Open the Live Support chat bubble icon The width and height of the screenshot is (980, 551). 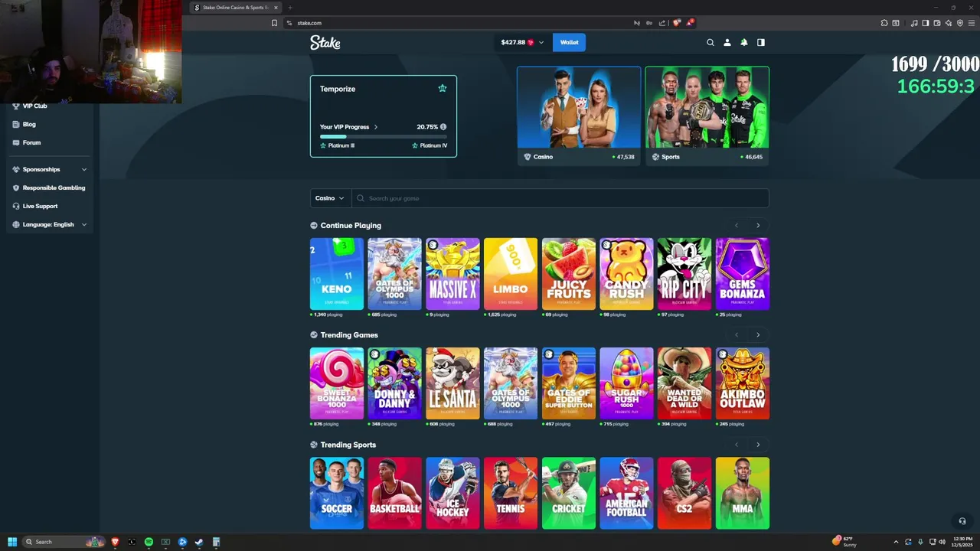pyautogui.click(x=962, y=521)
